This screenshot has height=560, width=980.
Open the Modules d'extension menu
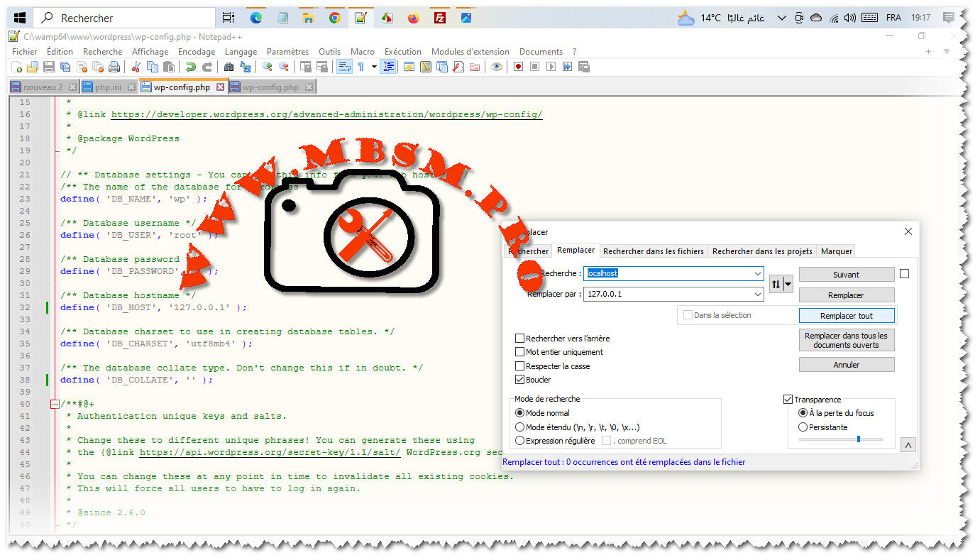click(x=470, y=52)
